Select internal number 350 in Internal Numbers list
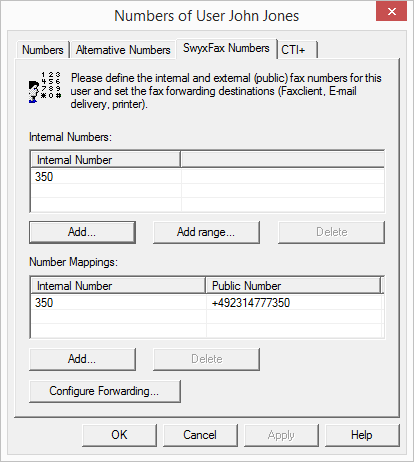Image resolution: width=414 pixels, height=462 pixels. point(207,177)
